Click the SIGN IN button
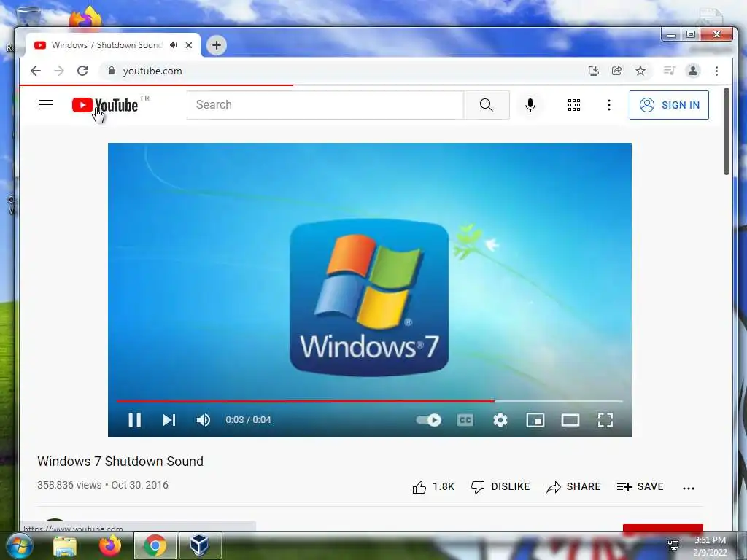747x560 pixels. click(669, 105)
